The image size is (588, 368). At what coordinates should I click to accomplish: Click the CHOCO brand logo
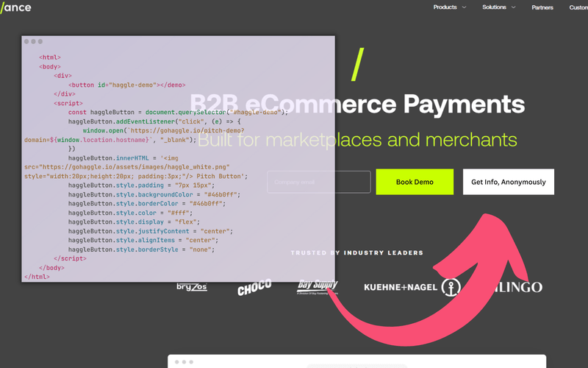254,286
